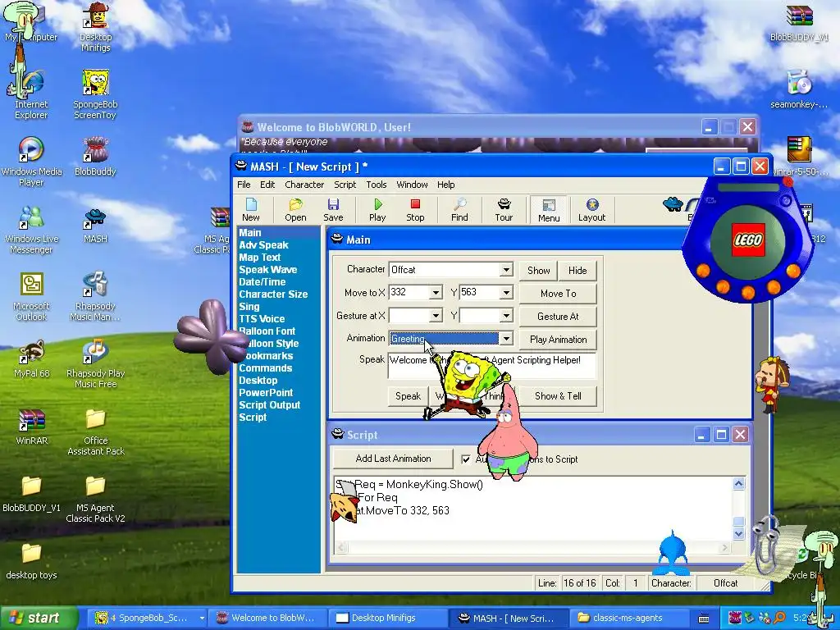Select the Internet Explorer desktop icon
This screenshot has width=840, height=630.
31,94
